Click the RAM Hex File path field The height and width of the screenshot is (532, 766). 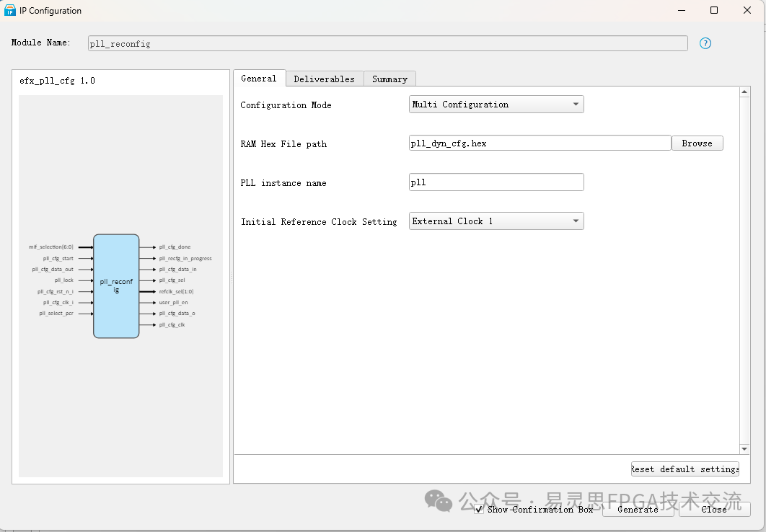(x=540, y=143)
